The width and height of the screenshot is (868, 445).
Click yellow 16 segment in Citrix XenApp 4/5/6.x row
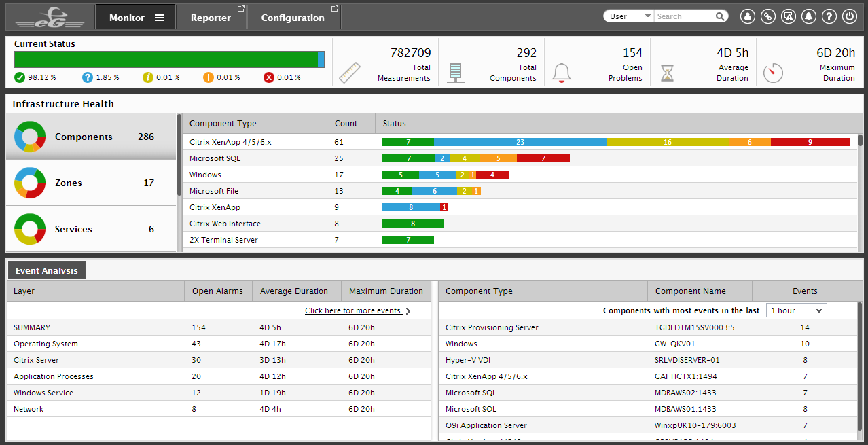(x=668, y=142)
